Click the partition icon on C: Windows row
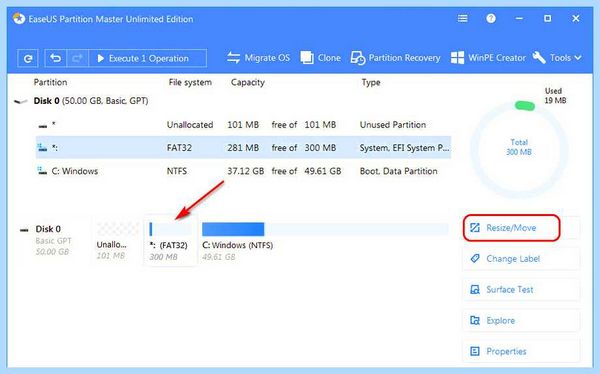The height and width of the screenshot is (374, 600). 41,171
